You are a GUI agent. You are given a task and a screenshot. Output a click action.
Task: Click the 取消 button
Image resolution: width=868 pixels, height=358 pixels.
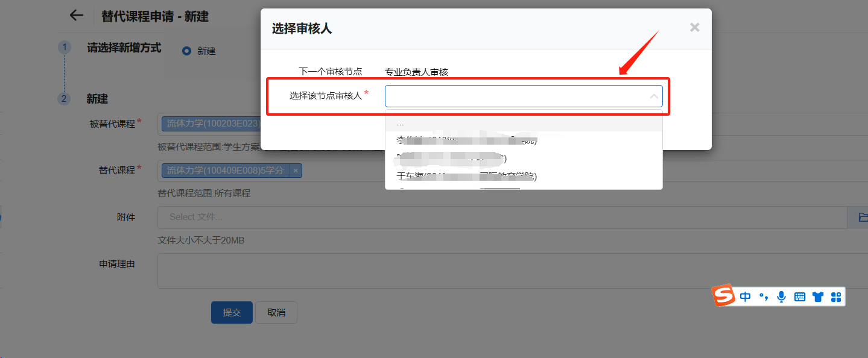276,313
